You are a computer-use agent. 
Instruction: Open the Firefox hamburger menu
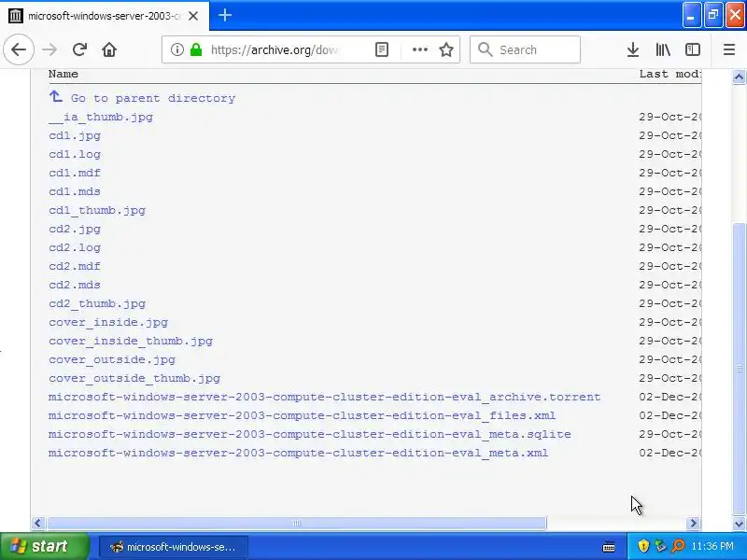[x=729, y=49]
